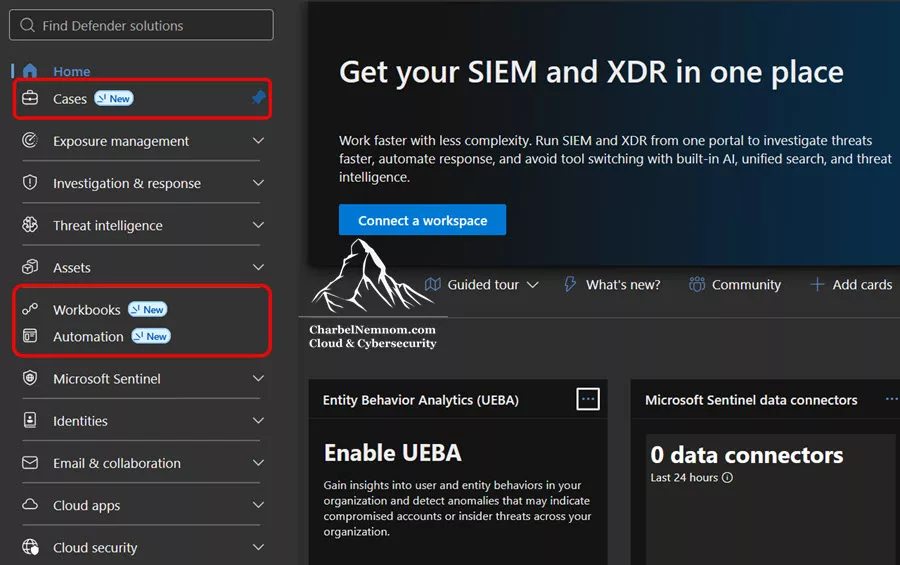Click the Assets cubes icon
900x565 pixels.
30,267
